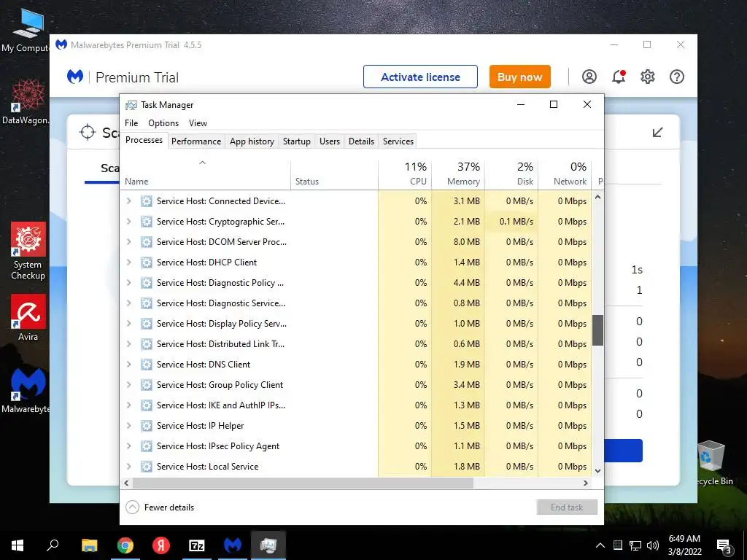Viewport: 747px width, 560px height.
Task: Open the File menu in Task Manager
Action: [x=131, y=122]
